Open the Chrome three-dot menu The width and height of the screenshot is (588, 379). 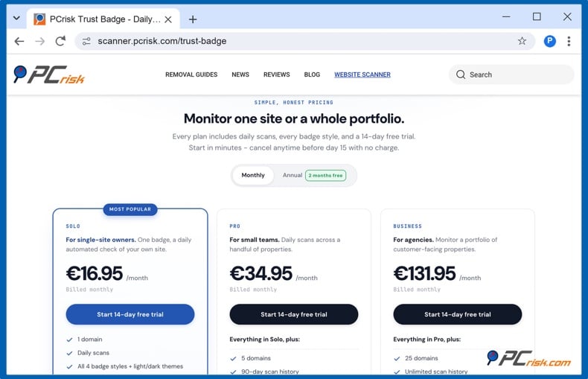(569, 41)
